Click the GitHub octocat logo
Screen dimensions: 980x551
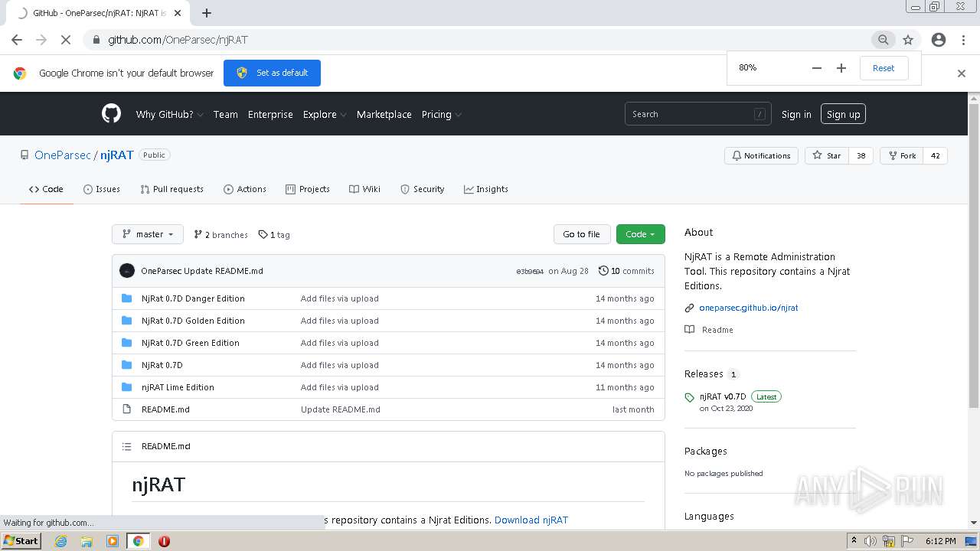(x=111, y=114)
